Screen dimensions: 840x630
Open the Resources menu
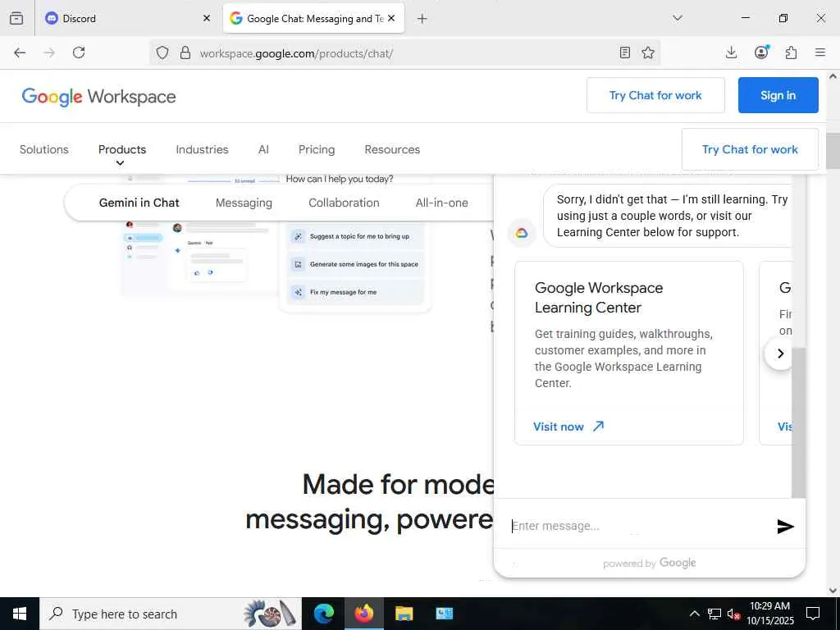(x=392, y=149)
